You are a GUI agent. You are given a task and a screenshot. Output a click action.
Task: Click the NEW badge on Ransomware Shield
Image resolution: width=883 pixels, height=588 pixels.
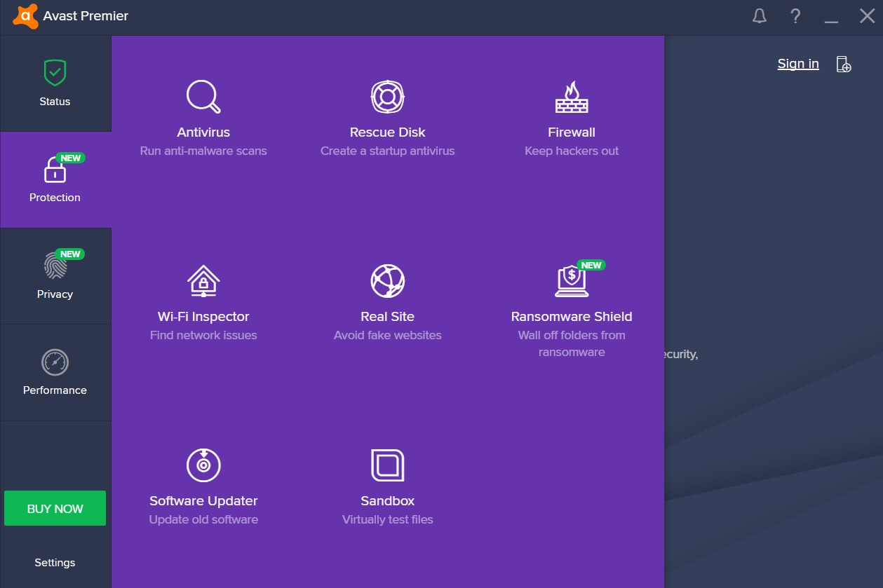pyautogui.click(x=591, y=265)
